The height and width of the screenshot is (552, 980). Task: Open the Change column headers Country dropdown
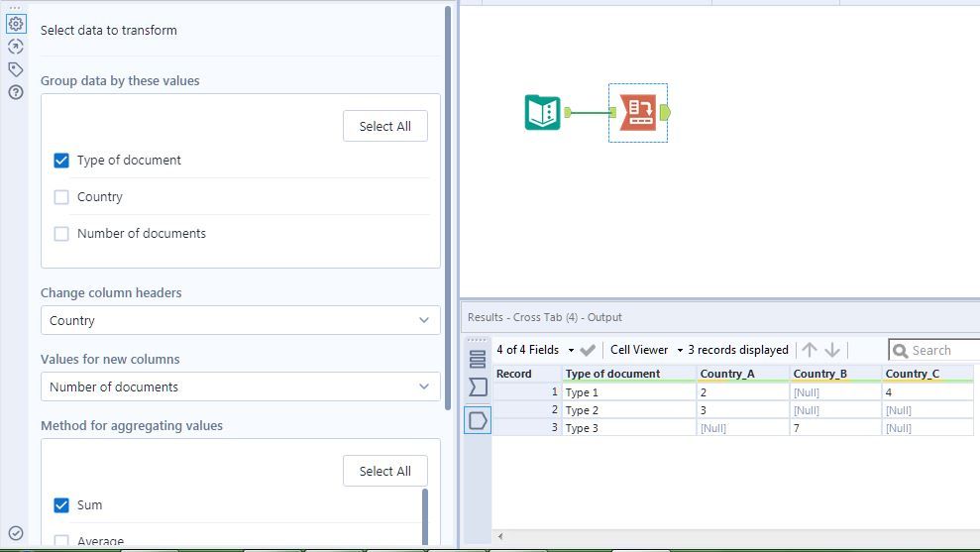pos(241,321)
